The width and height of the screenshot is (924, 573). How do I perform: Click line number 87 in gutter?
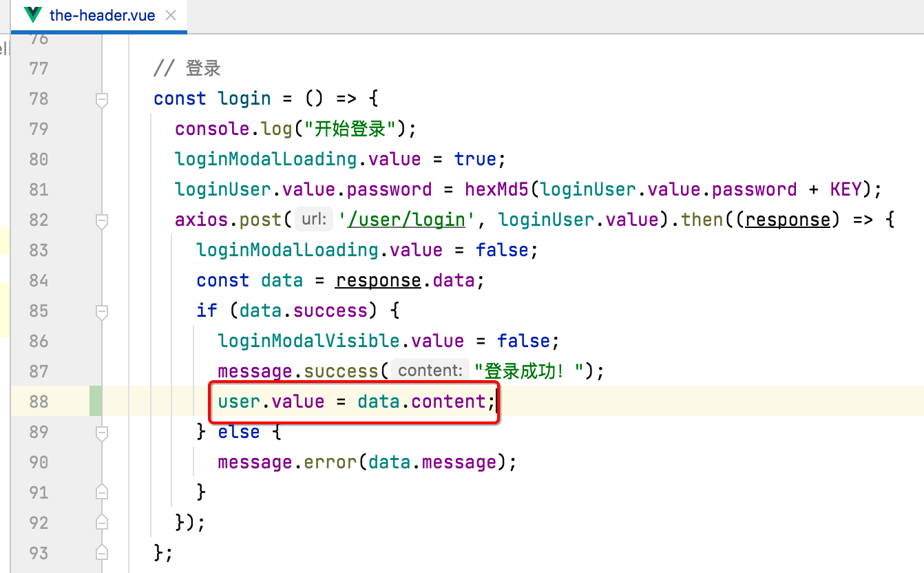tap(39, 371)
